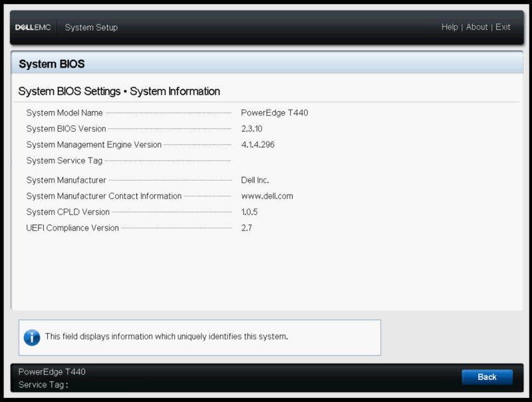Select the System Manufacturer label
Viewport: 532px width, 402px height.
pyautogui.click(x=66, y=180)
